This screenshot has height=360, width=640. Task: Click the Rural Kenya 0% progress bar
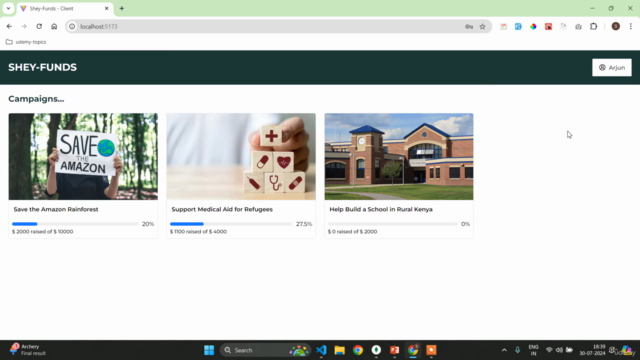(393, 224)
